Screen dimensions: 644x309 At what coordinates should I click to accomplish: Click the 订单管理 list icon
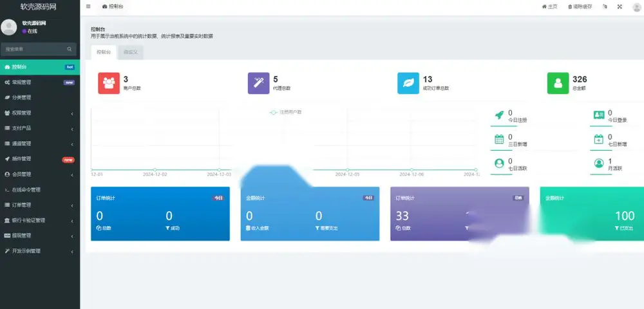[7, 205]
